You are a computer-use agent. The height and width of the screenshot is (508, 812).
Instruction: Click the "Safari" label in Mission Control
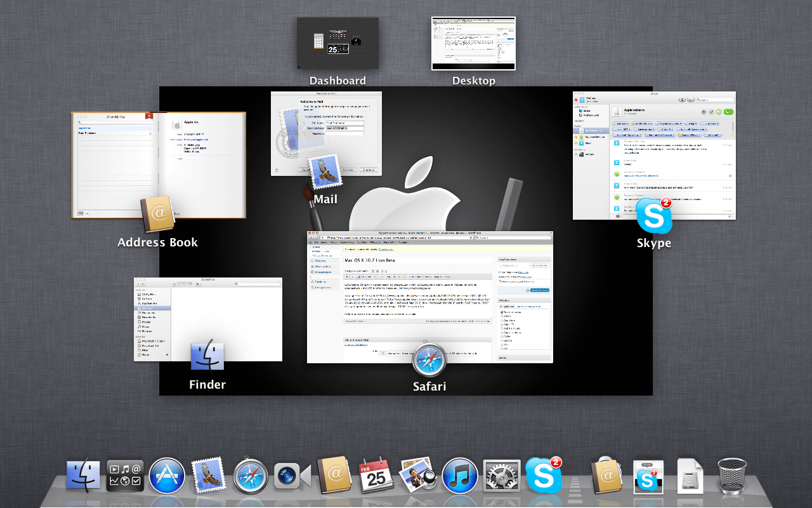tap(429, 386)
